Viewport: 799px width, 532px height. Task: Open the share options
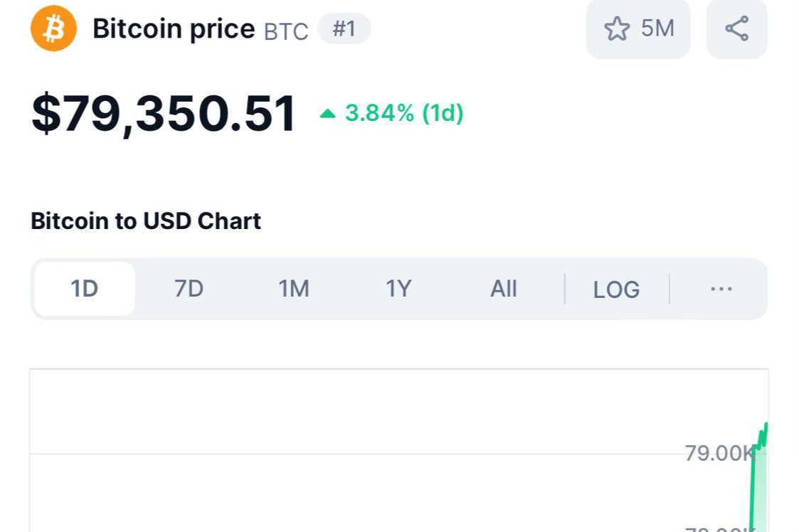[x=736, y=28]
